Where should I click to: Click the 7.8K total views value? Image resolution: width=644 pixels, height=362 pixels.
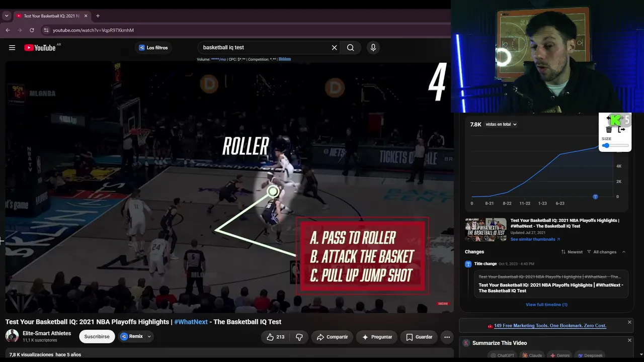[476, 124]
